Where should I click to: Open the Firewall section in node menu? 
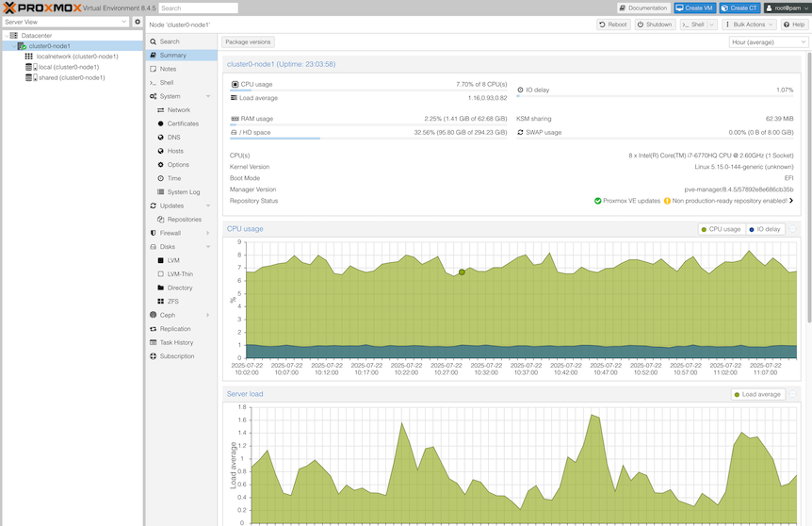[x=170, y=233]
